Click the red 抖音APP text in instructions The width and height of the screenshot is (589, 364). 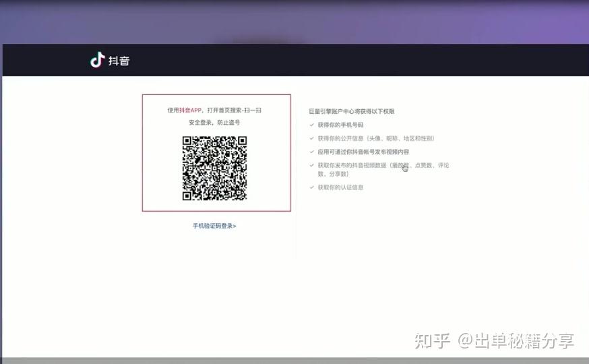(190, 110)
